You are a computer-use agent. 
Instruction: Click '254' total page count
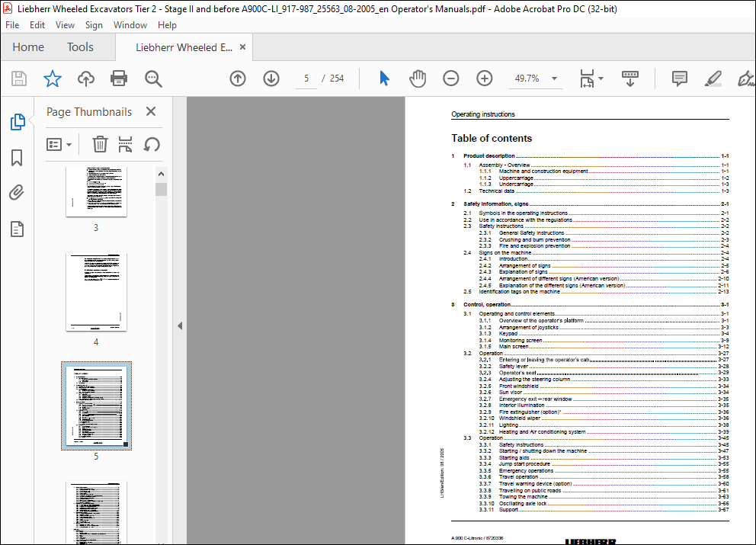[337, 79]
